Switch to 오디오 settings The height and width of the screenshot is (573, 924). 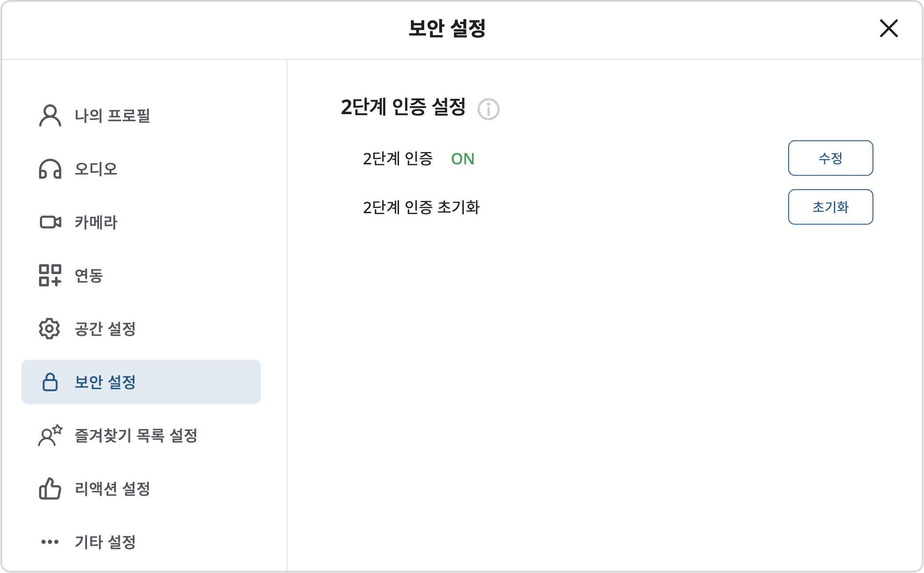[95, 169]
